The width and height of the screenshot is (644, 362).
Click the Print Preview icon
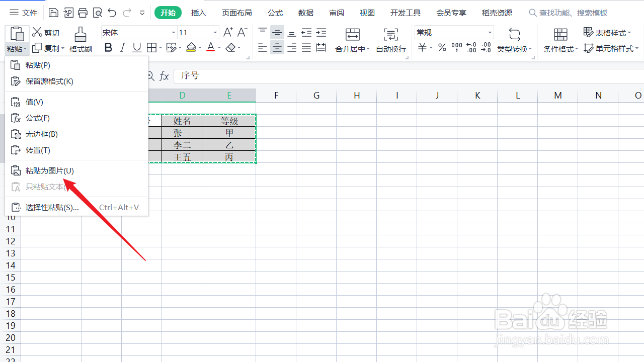tap(98, 13)
